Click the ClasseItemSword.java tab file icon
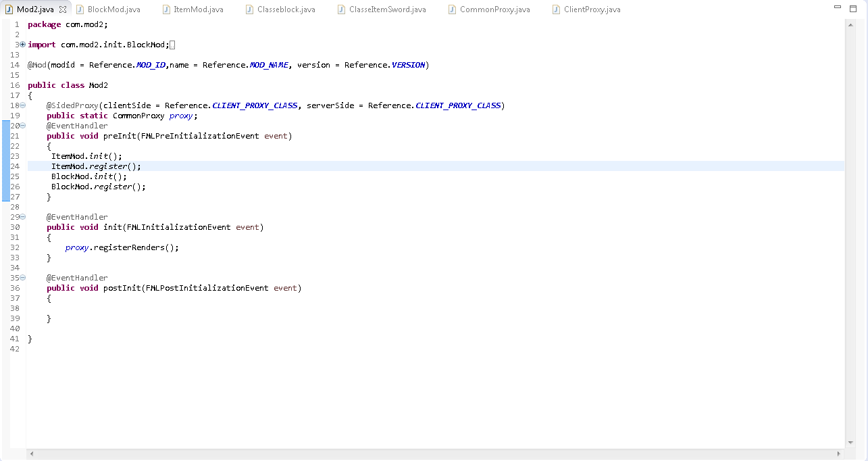The height and width of the screenshot is (461, 868). tap(342, 9)
